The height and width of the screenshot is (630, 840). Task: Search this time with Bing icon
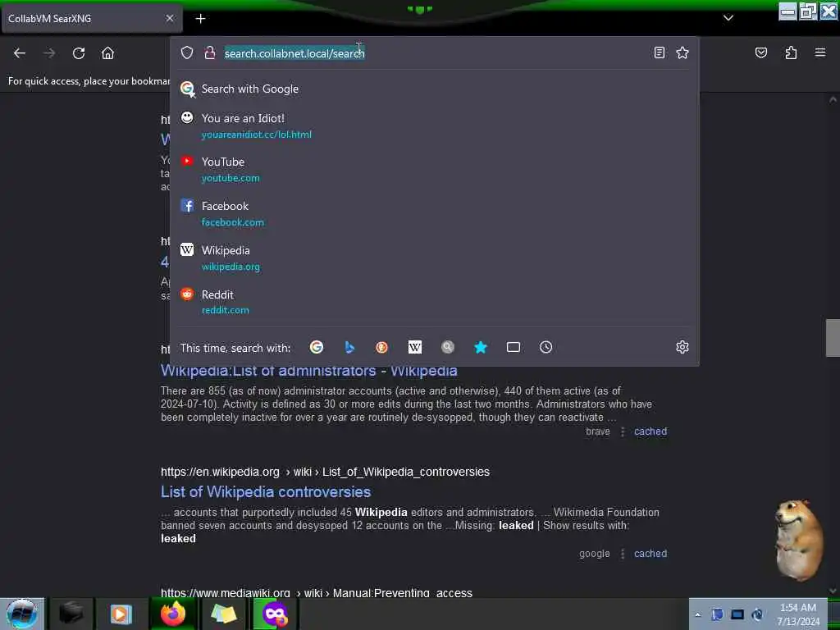pos(349,347)
